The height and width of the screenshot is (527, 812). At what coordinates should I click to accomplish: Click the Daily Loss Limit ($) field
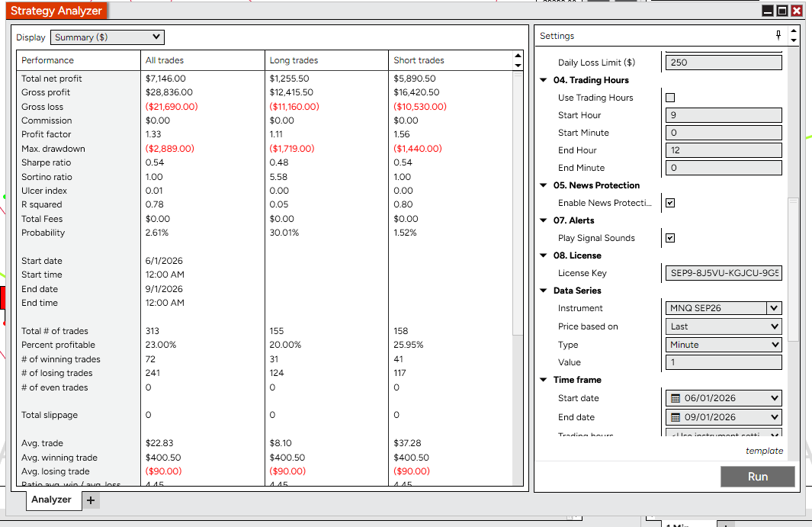(x=724, y=63)
